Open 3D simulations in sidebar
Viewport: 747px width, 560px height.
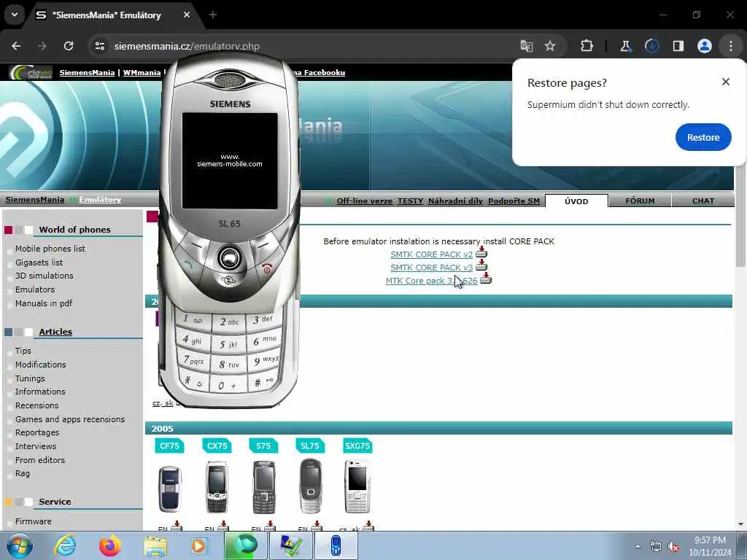click(x=44, y=276)
